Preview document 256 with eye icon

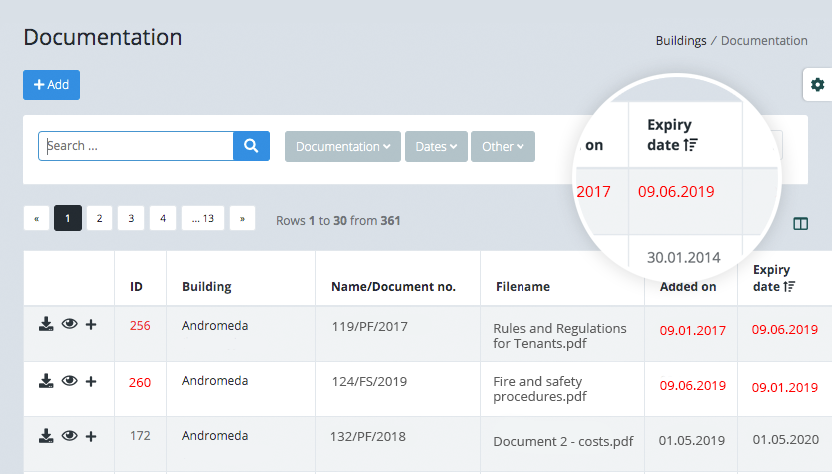[x=70, y=324]
